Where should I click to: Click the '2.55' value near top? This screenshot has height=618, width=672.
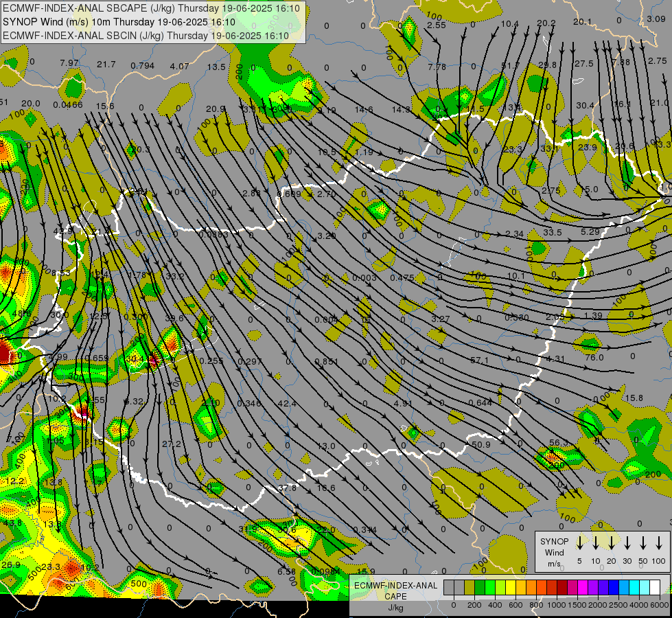click(x=437, y=25)
